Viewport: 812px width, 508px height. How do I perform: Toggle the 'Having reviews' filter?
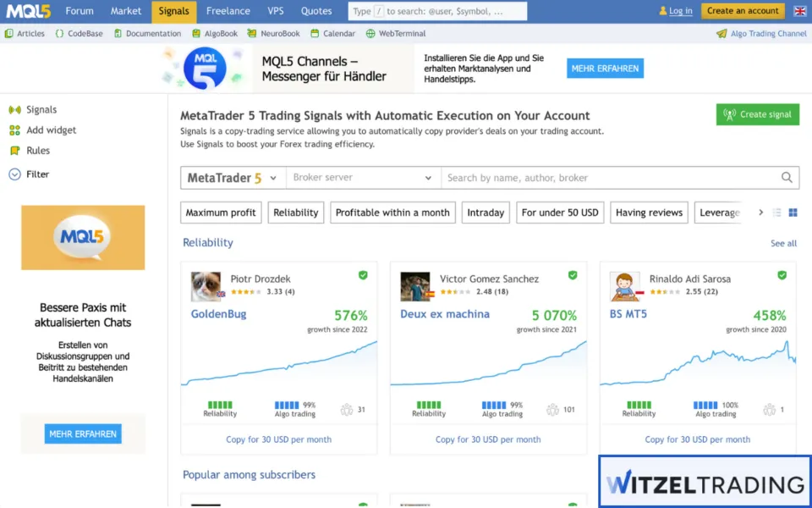click(649, 213)
